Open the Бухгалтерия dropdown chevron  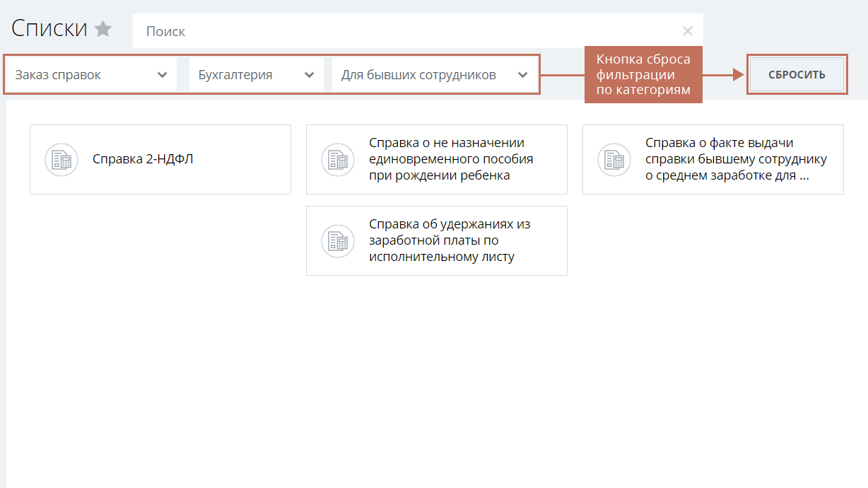pos(309,75)
